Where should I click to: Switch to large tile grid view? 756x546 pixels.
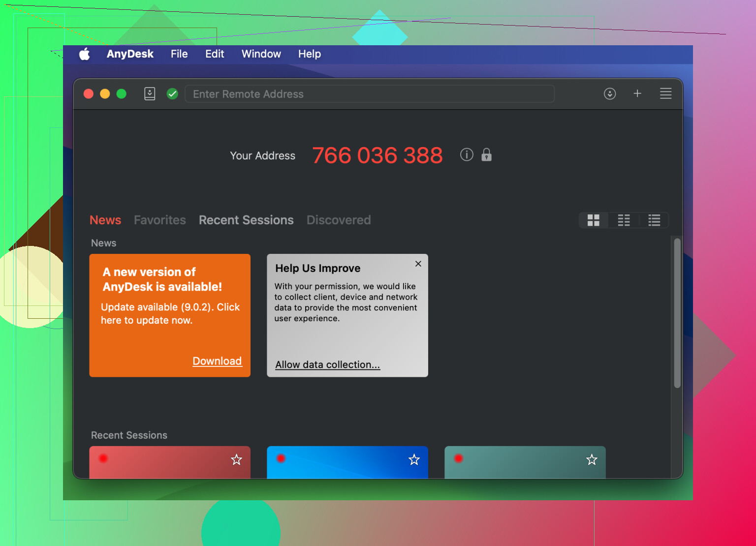click(x=594, y=220)
